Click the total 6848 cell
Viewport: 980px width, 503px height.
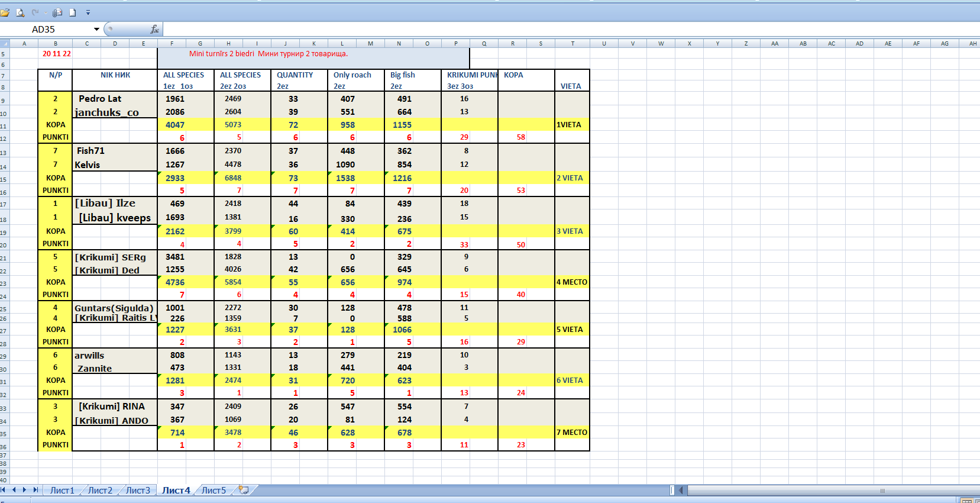point(242,178)
